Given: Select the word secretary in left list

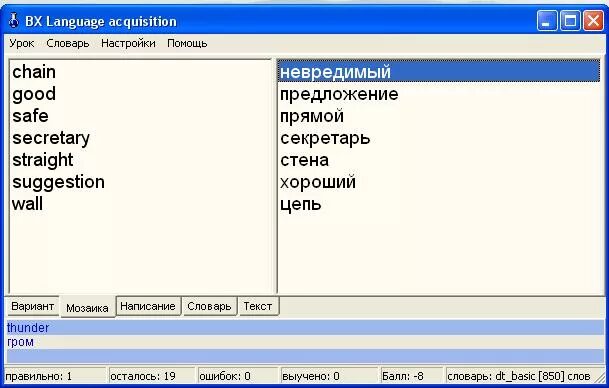Looking at the screenshot, I should click(x=51, y=138).
